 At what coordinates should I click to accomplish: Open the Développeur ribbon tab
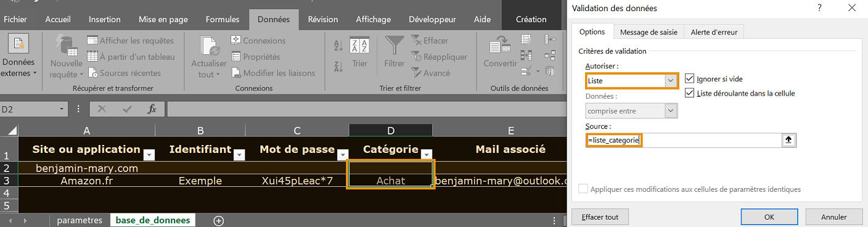click(x=432, y=19)
